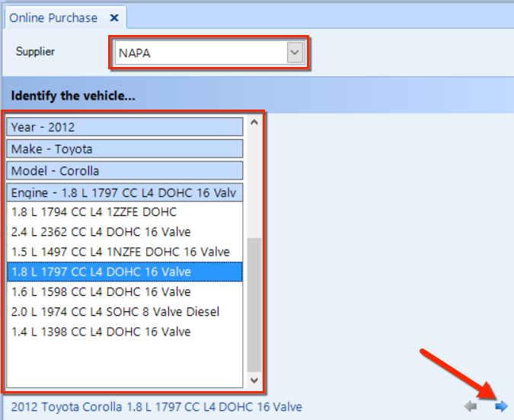Select engine 1.4 L 1398 CC L4 DOHC 16 Valve

coord(125,332)
